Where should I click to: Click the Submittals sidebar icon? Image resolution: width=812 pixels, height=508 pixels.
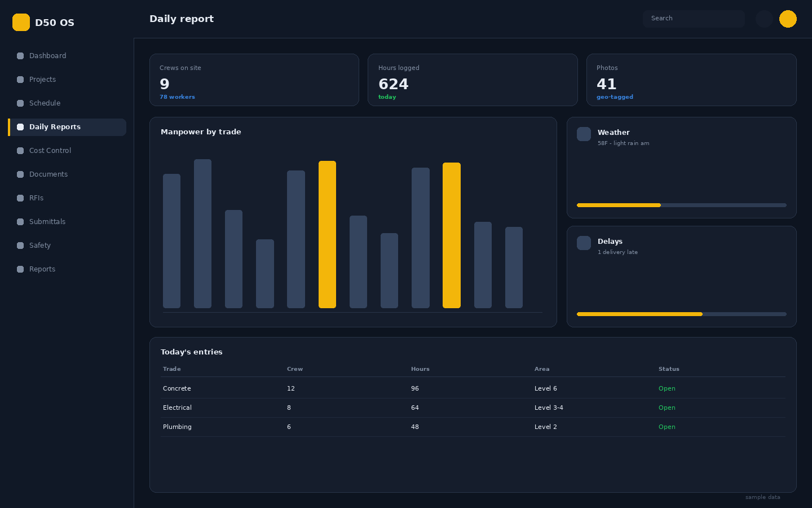20,222
